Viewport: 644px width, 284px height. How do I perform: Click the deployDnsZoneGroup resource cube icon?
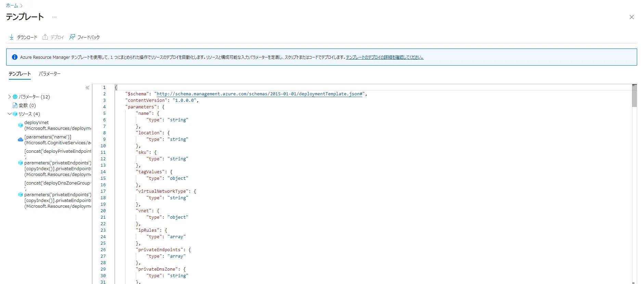coord(21,194)
